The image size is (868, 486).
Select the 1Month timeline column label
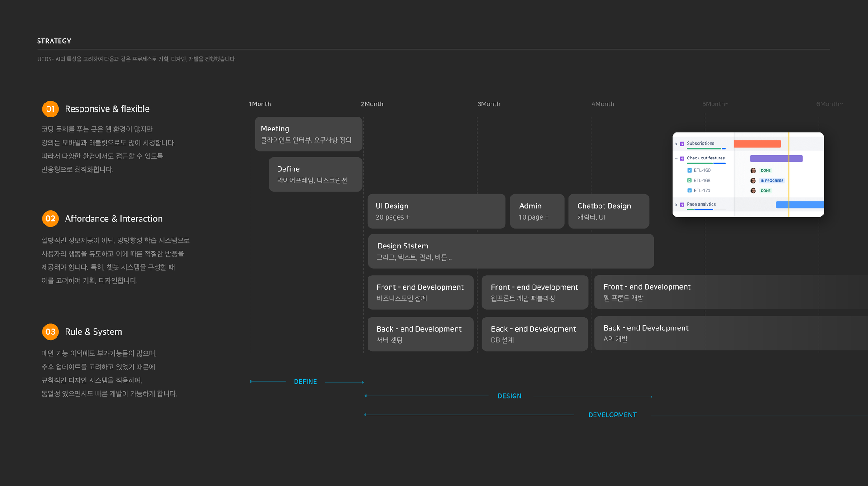point(259,104)
